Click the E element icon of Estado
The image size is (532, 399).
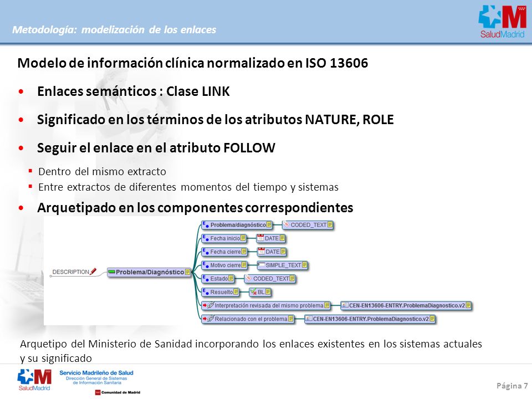coord(206,279)
